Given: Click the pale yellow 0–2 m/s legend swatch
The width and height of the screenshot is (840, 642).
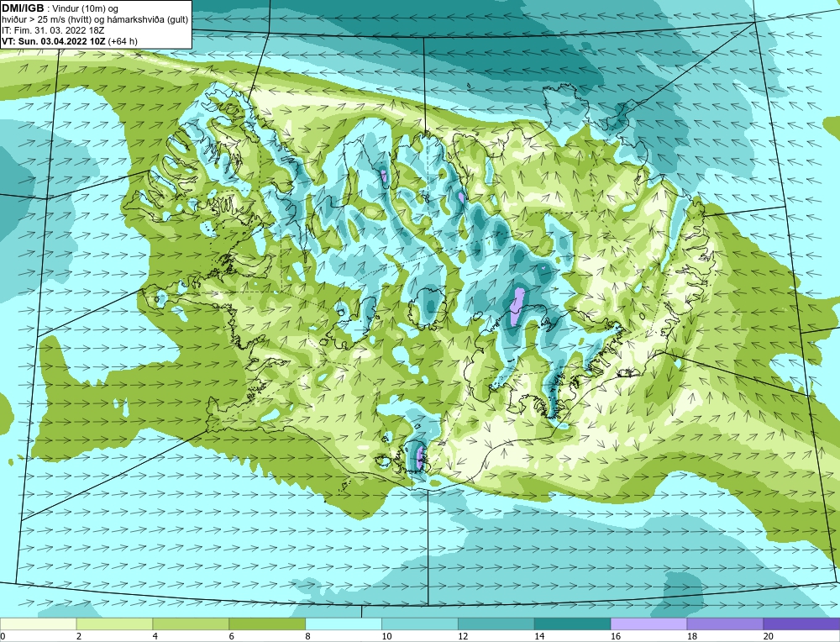Looking at the screenshot, I should click(38, 624).
